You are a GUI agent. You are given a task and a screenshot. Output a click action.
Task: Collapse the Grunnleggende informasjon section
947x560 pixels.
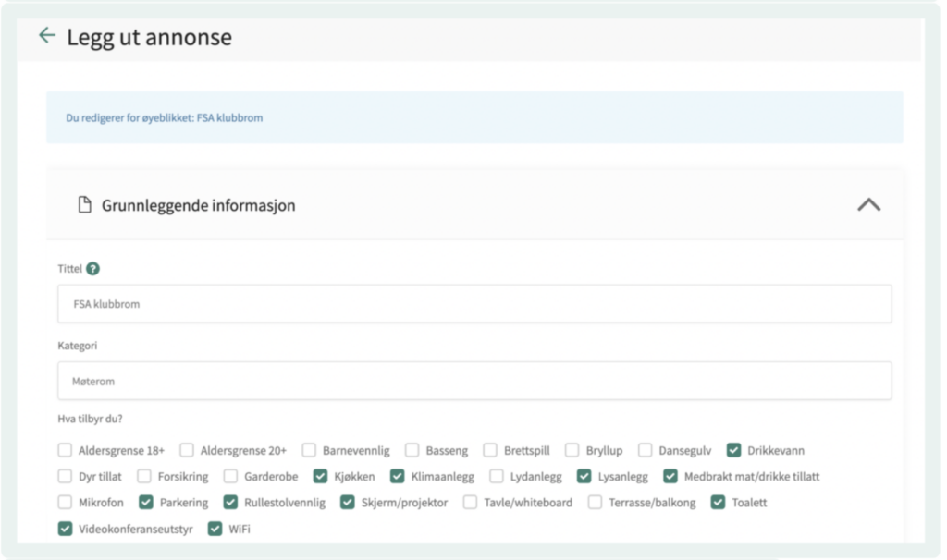click(868, 205)
